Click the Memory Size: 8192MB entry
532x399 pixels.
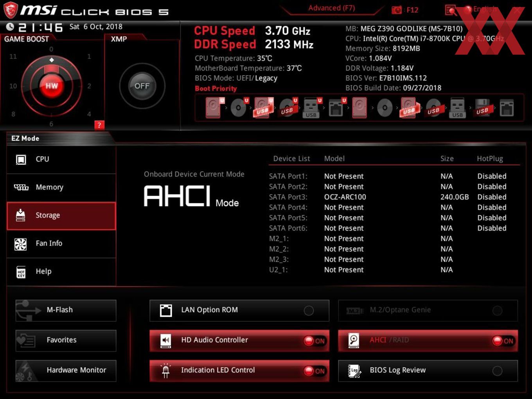(383, 49)
